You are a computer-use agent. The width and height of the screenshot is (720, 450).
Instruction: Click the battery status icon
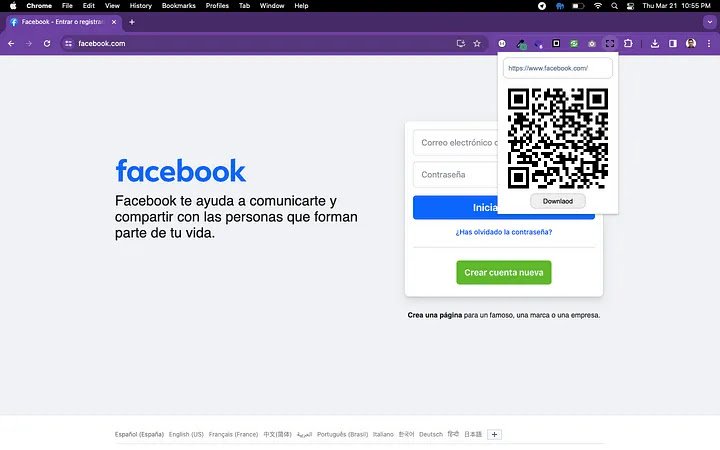coord(578,6)
